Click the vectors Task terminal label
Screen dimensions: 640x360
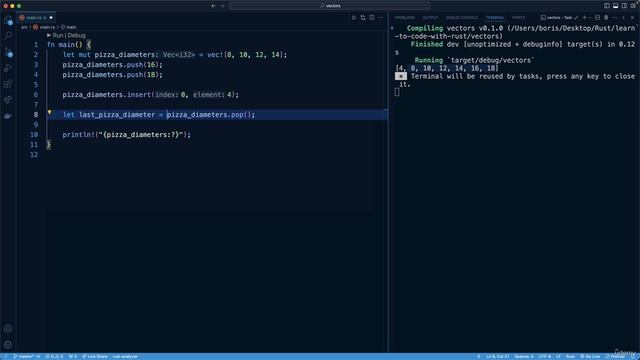click(x=559, y=18)
